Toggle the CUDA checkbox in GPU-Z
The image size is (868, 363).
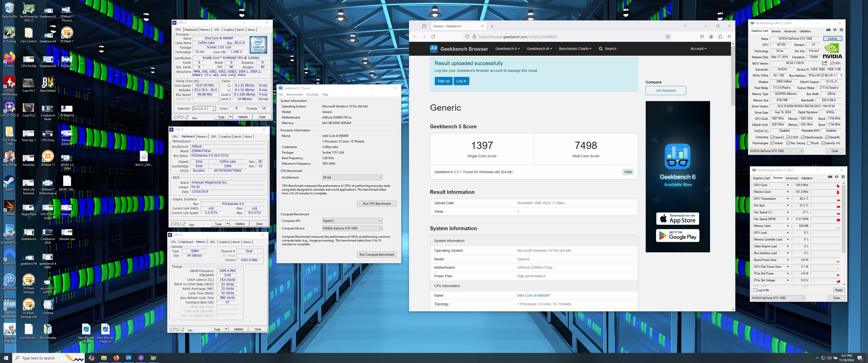(x=789, y=137)
